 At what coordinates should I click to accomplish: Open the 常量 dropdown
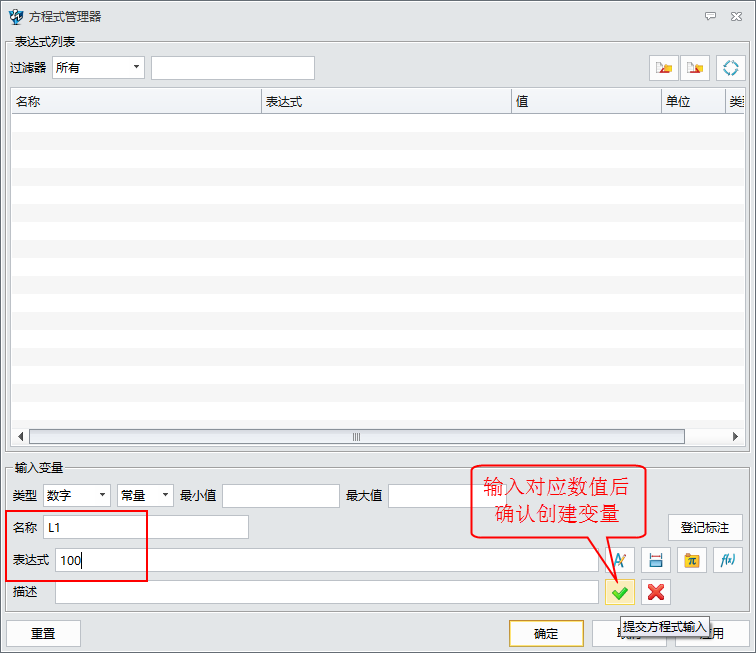click(145, 495)
